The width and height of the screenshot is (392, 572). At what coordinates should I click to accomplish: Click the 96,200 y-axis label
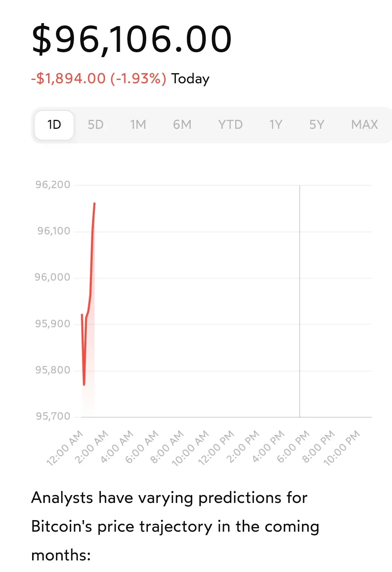(x=53, y=185)
